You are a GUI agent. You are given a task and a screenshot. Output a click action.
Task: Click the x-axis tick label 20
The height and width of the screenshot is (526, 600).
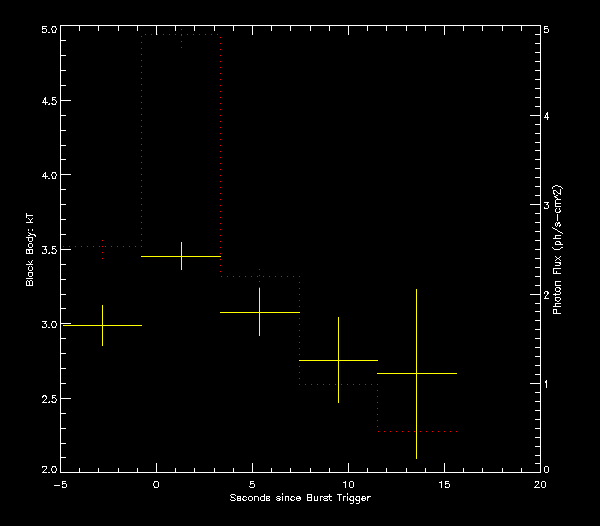point(540,484)
